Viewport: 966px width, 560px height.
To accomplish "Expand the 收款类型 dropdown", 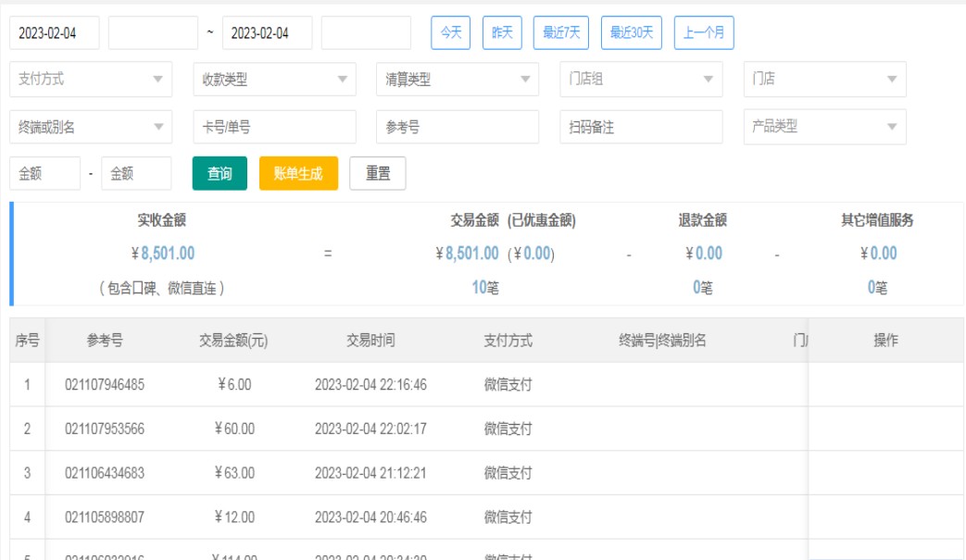I will pos(274,80).
